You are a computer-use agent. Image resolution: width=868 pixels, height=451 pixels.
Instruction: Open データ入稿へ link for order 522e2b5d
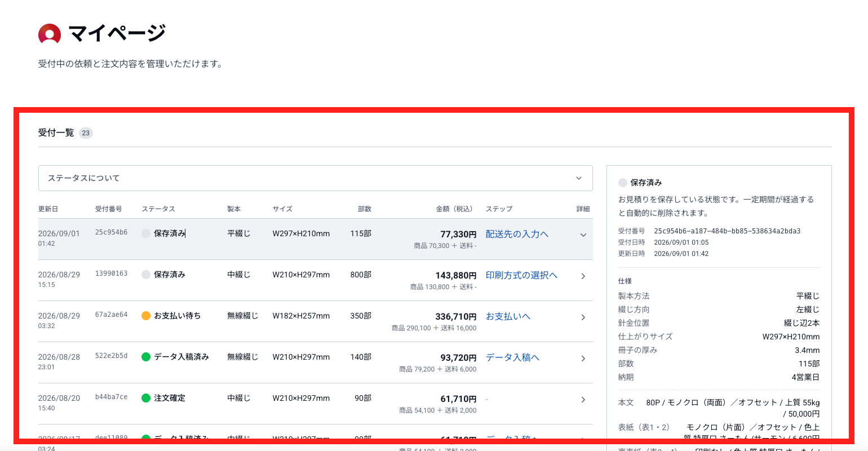512,357
